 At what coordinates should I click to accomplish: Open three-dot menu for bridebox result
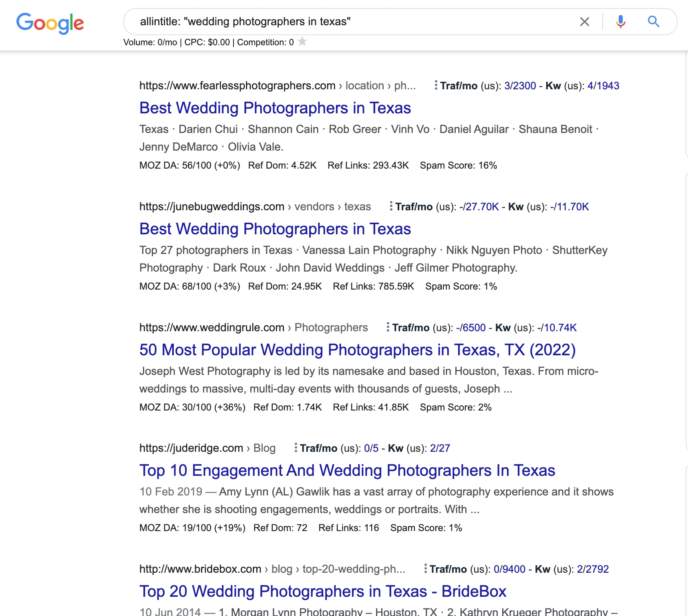(x=425, y=569)
